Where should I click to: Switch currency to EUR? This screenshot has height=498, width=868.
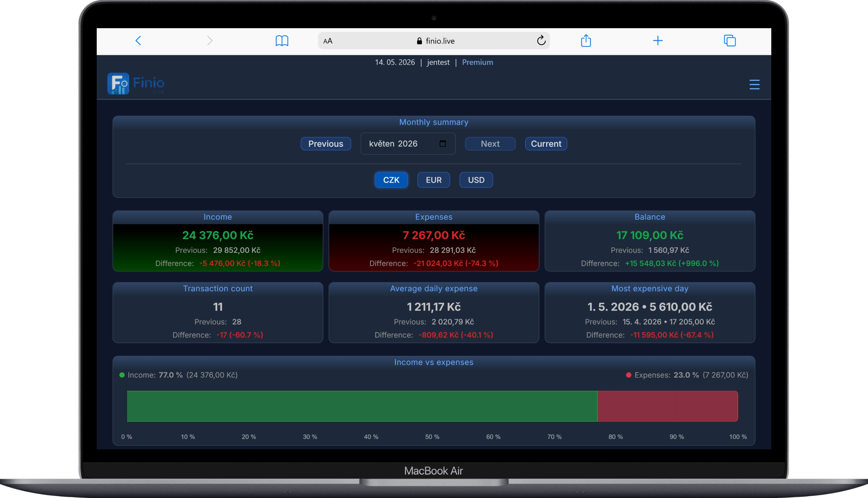[434, 180]
